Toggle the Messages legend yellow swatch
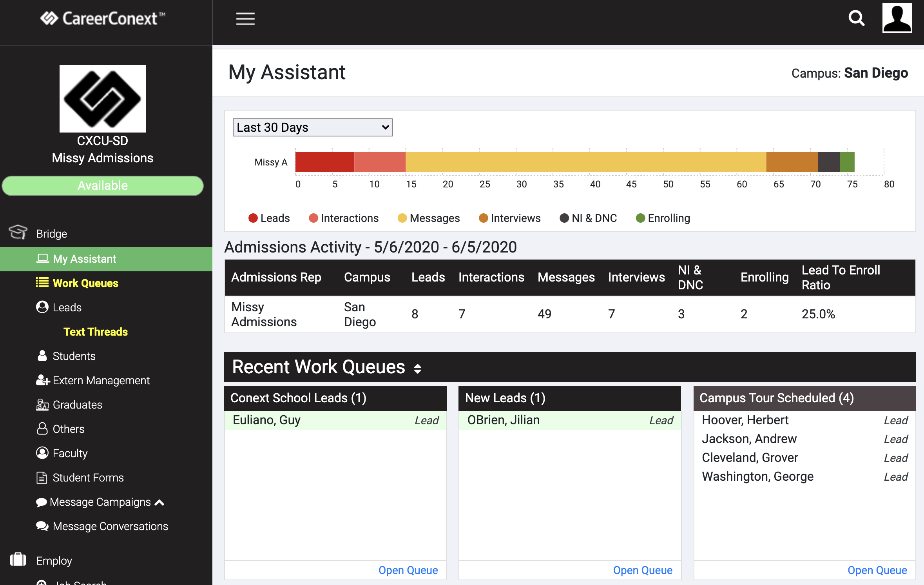 pos(402,218)
